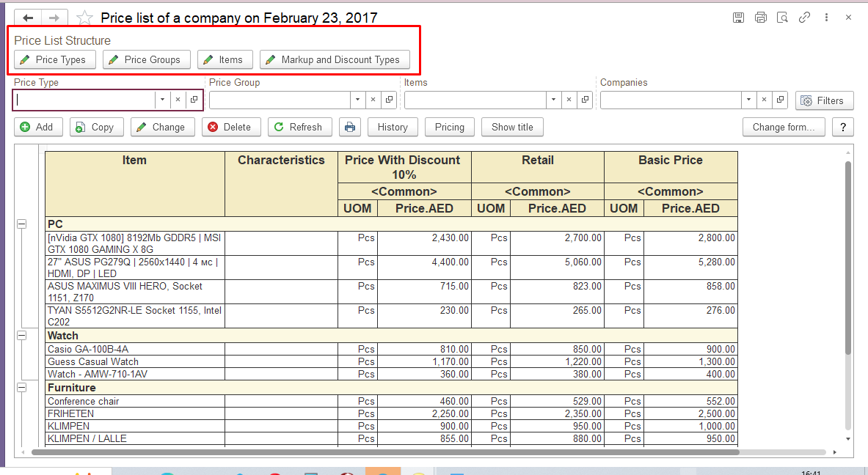The width and height of the screenshot is (868, 475).
Task: Go back with the left arrow button
Action: click(28, 18)
